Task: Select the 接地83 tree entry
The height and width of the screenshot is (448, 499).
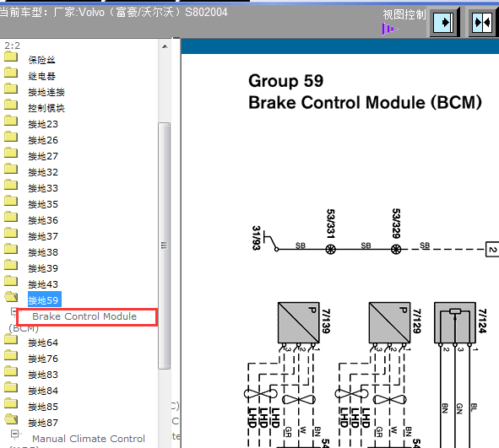Action: [43, 375]
